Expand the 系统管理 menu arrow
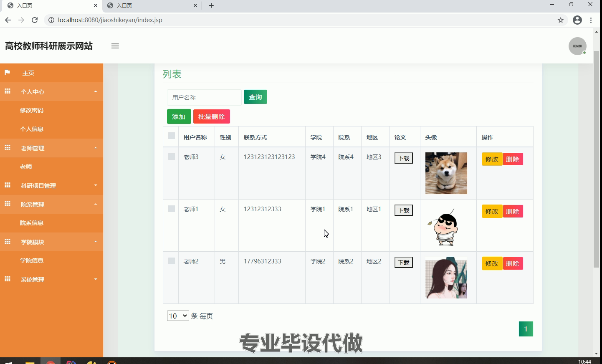Viewport: 602px width, 364px height. [96, 279]
